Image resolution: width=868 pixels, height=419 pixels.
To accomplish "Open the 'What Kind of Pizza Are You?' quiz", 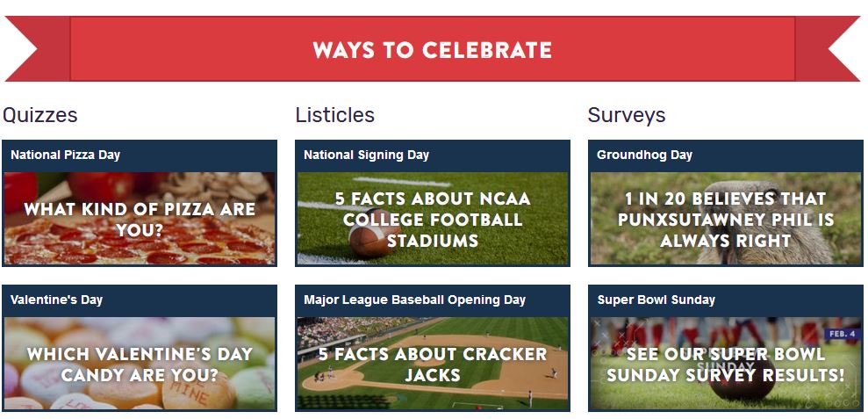I will [140, 220].
